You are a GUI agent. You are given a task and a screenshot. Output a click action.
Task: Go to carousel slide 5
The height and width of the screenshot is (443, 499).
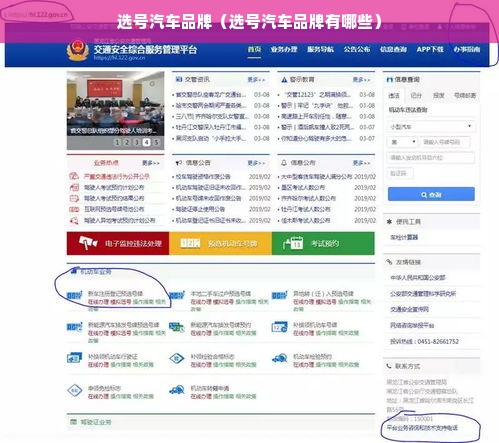coord(156,142)
